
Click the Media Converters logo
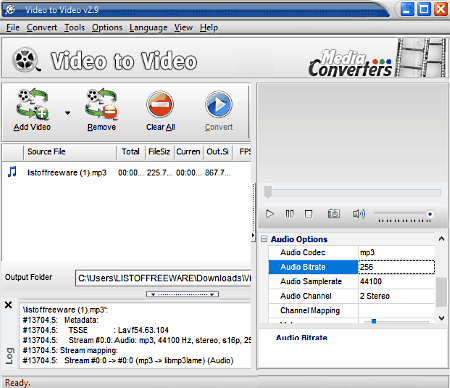pyautogui.click(x=350, y=63)
